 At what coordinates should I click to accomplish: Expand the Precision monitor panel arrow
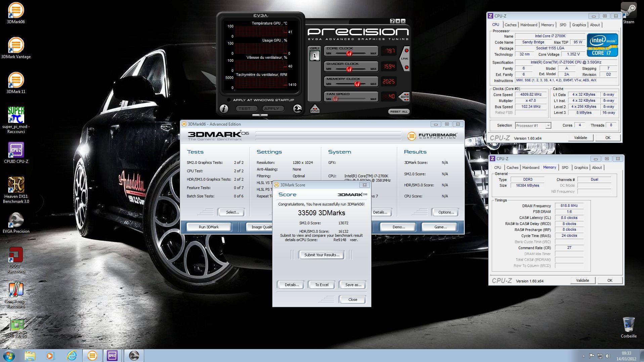coord(260,115)
